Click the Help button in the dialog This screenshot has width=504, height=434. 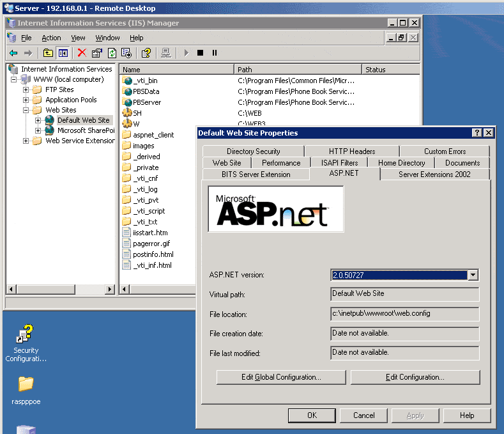click(x=467, y=415)
